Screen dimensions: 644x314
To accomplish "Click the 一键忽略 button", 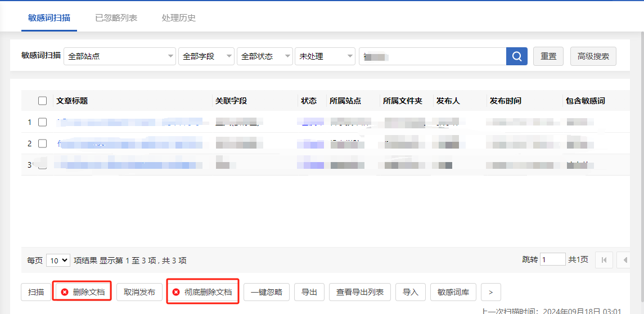I will [x=267, y=292].
